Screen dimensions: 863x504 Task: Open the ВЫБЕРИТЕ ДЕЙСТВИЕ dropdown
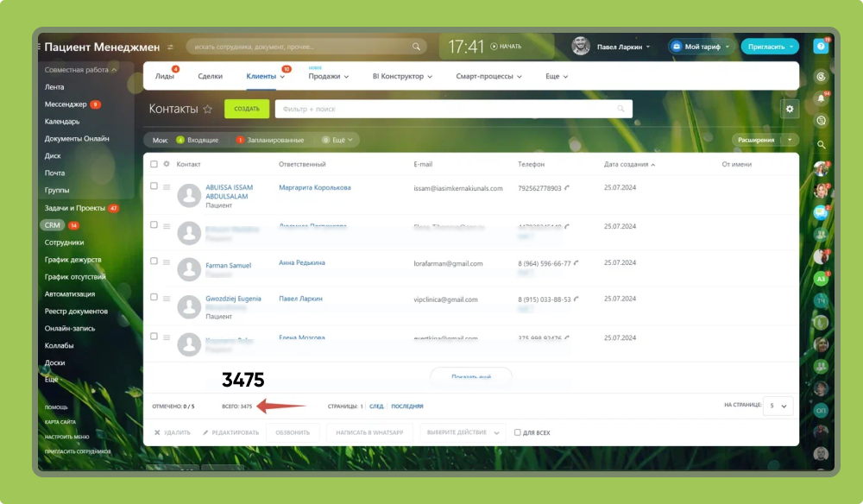coord(463,432)
